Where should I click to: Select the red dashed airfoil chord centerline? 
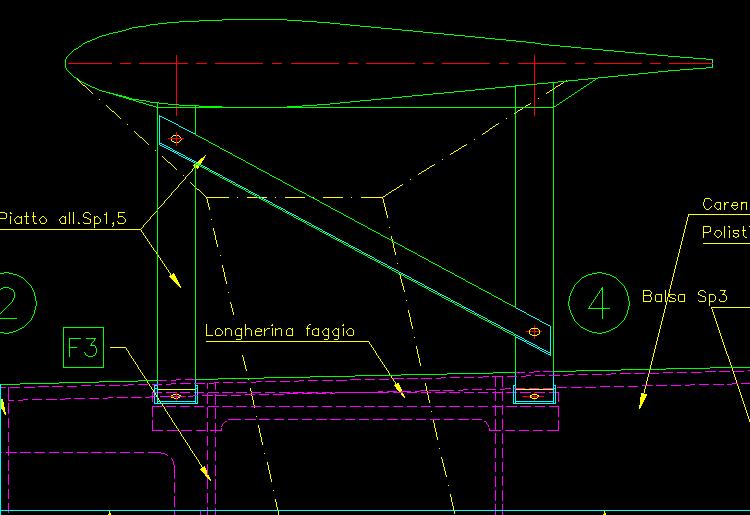380,63
